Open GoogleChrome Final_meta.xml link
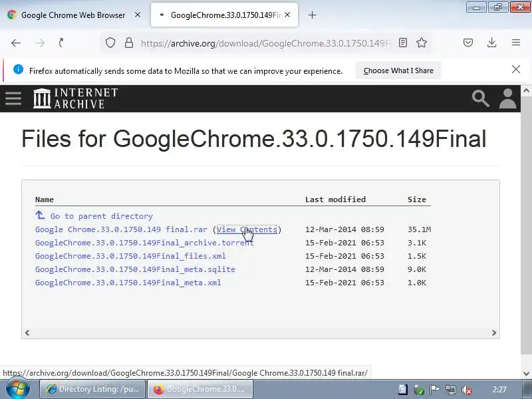 click(128, 282)
